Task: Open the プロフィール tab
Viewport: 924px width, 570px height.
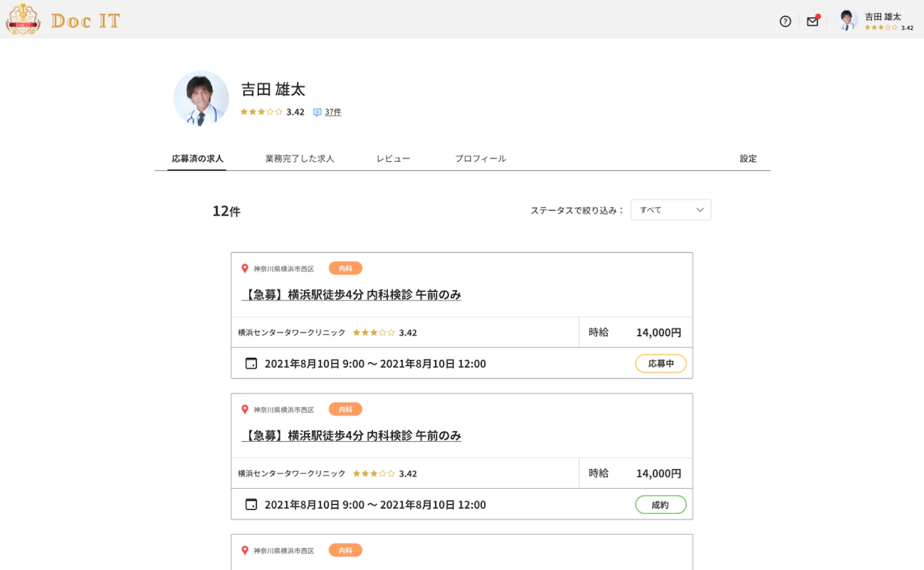Action: coord(480,159)
